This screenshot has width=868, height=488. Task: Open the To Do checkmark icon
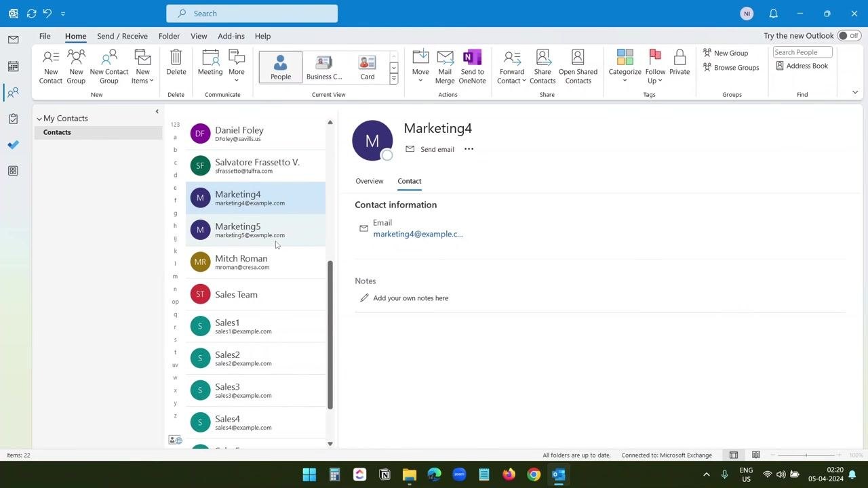click(x=13, y=145)
